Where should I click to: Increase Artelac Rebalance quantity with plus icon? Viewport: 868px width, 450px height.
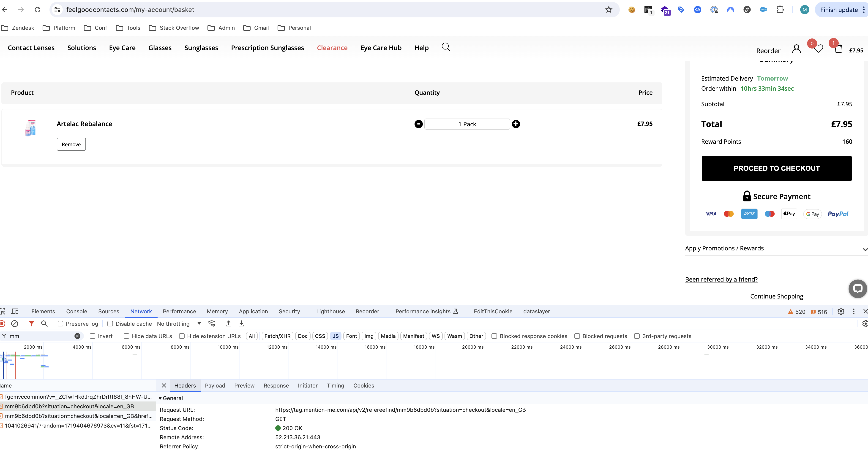[x=516, y=124]
